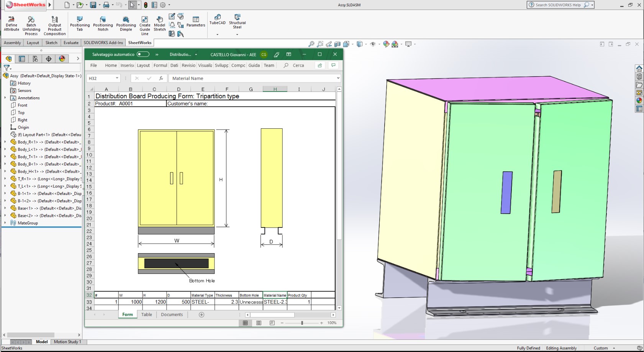This screenshot has width=644, height=352.
Task: Click the Zoom to Fit icon
Action: pos(311,44)
